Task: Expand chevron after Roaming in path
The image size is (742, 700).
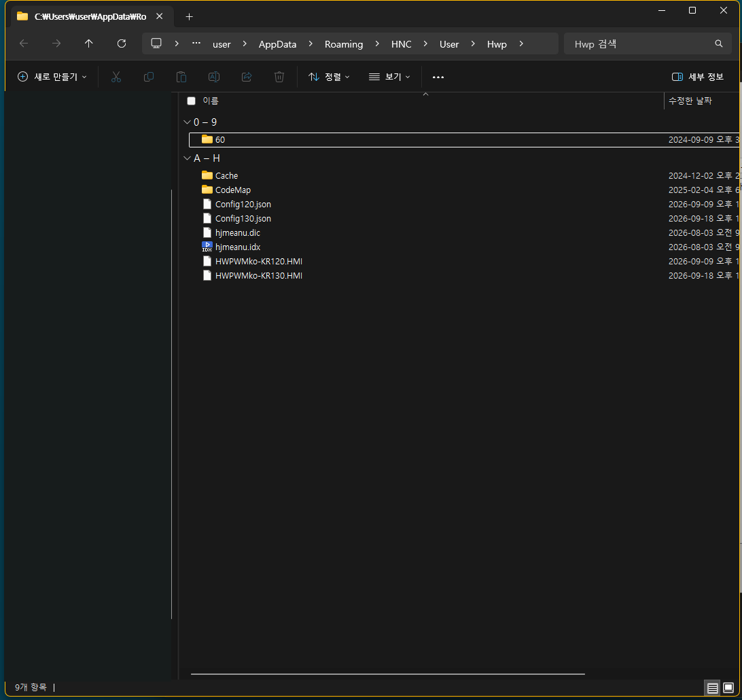Action: [x=377, y=43]
